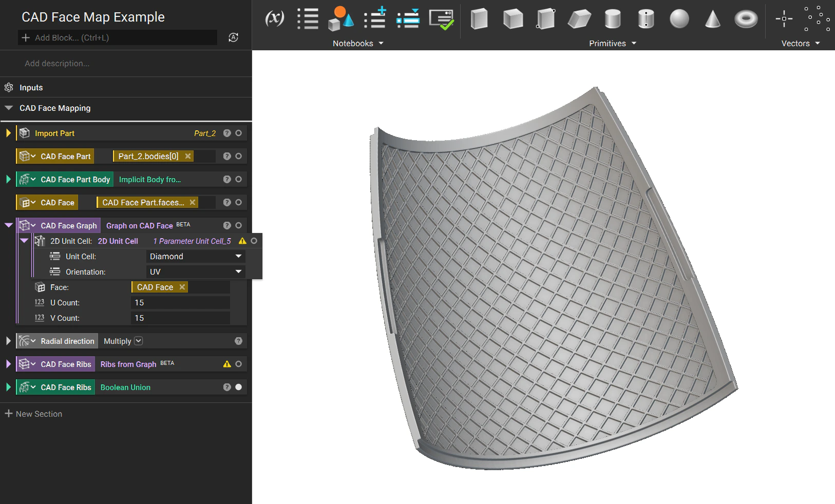The height and width of the screenshot is (504, 835).
Task: Open the Orientation dropdown showing UV
Action: point(195,272)
